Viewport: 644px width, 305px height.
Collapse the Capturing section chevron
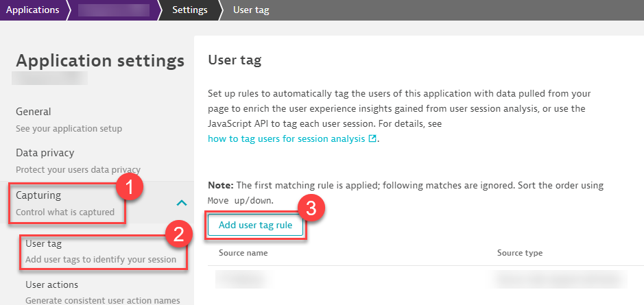click(x=181, y=203)
